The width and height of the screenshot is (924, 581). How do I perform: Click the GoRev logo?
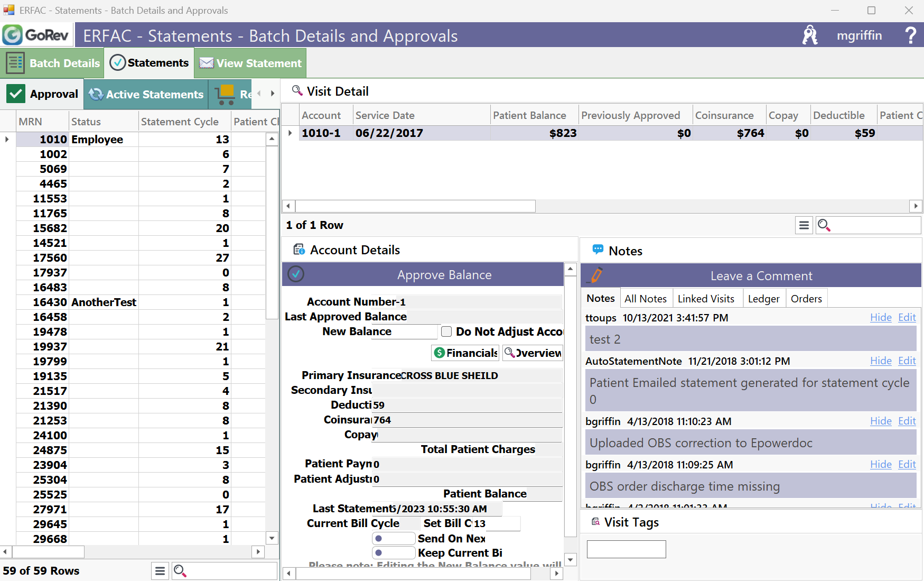36,35
